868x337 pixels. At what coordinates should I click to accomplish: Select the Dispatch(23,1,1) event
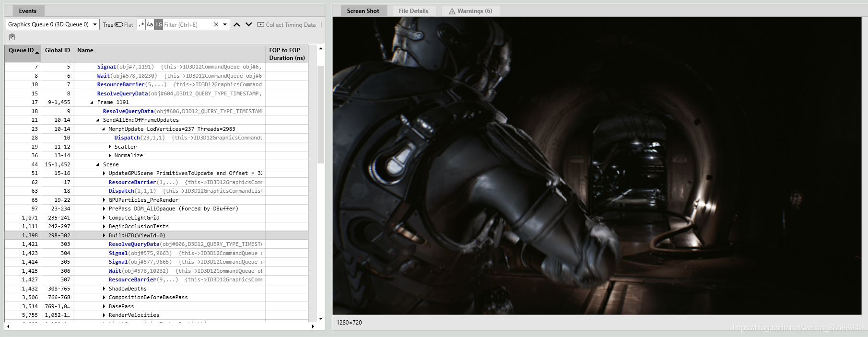point(156,138)
